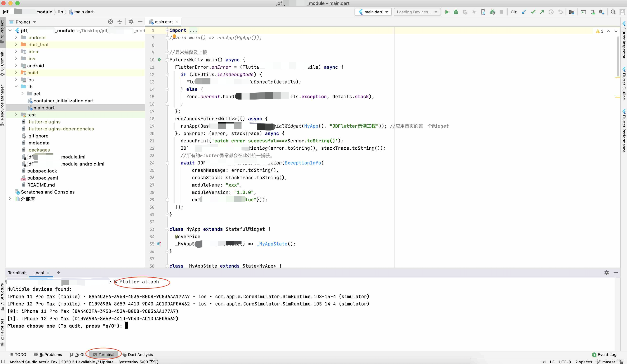Expand the build folder
Image resolution: width=627 pixels, height=364 pixels.
16,73
